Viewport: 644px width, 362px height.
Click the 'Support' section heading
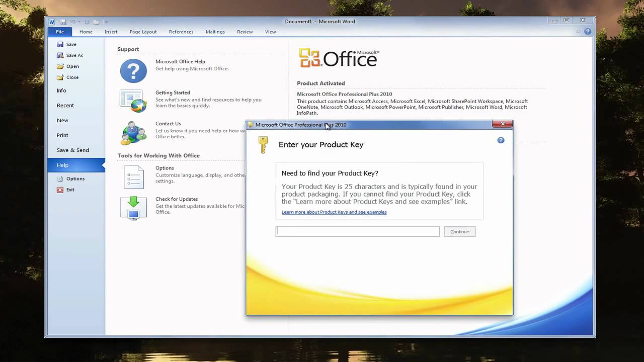point(128,49)
